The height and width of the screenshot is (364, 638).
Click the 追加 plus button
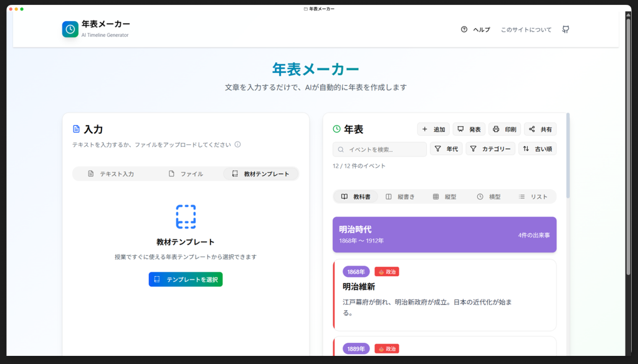[x=433, y=129]
